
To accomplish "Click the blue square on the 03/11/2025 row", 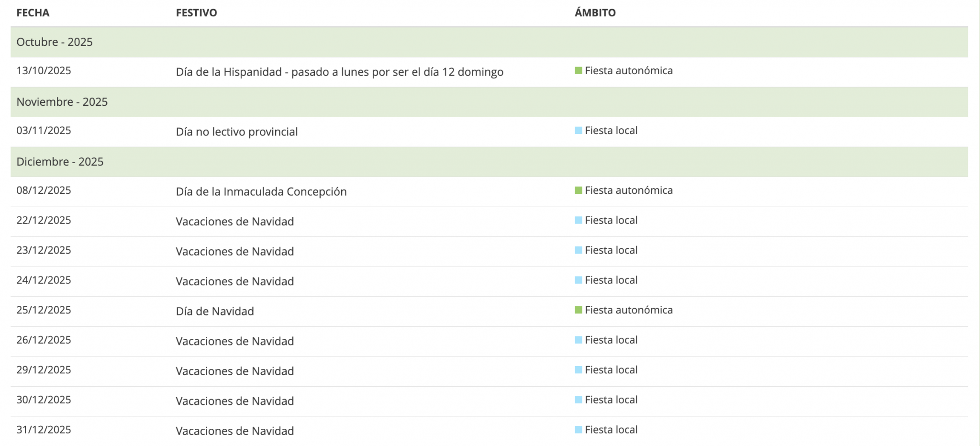I will [578, 131].
